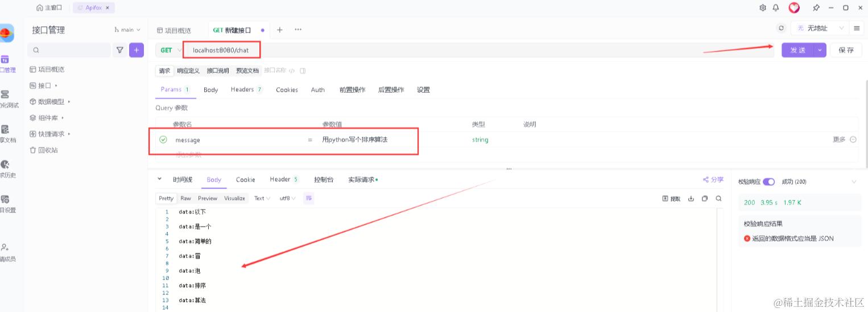
Task: Click the user avatar heart icon
Action: (794, 7)
